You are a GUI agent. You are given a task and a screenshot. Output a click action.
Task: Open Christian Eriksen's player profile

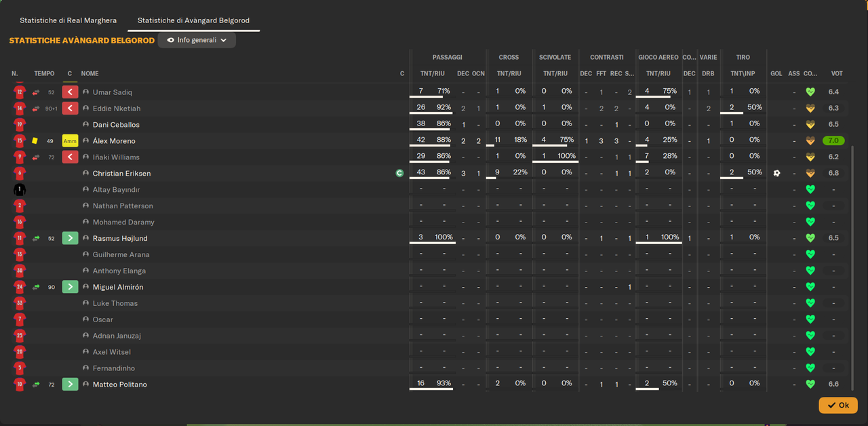coord(121,174)
